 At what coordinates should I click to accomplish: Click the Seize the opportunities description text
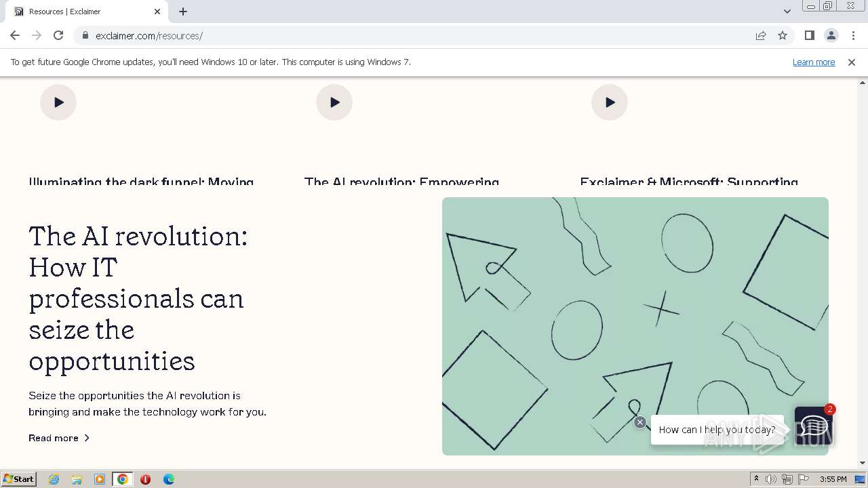[x=147, y=403]
